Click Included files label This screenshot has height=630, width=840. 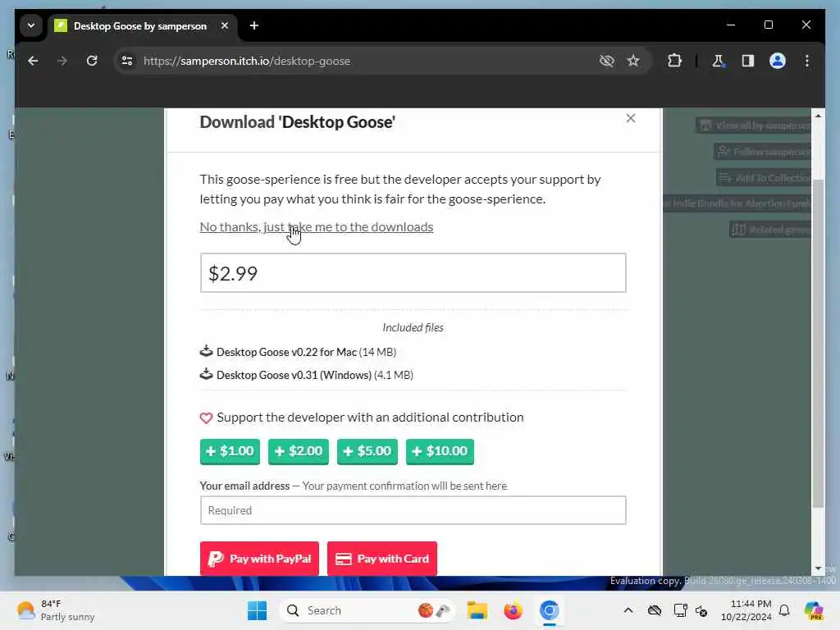tap(413, 328)
